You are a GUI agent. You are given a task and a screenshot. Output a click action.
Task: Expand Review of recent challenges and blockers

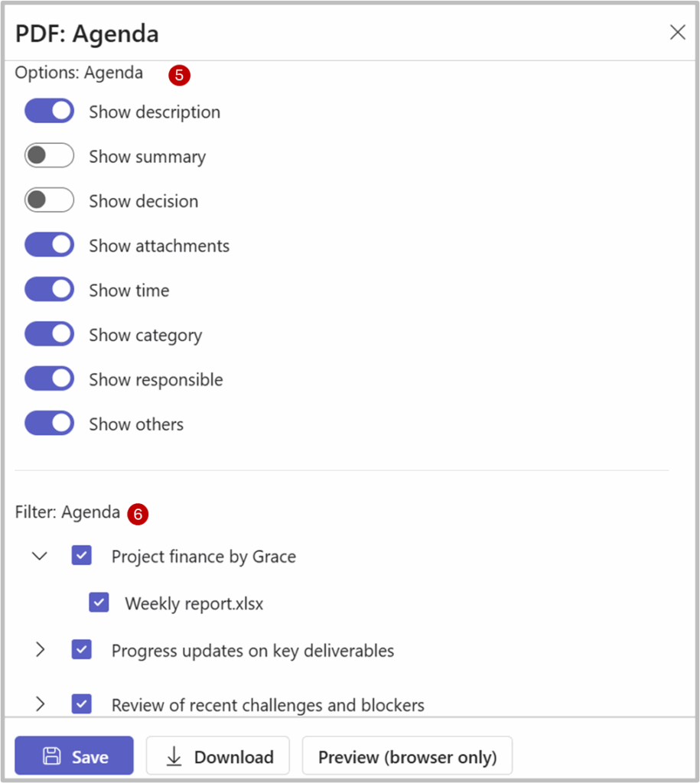(x=40, y=703)
